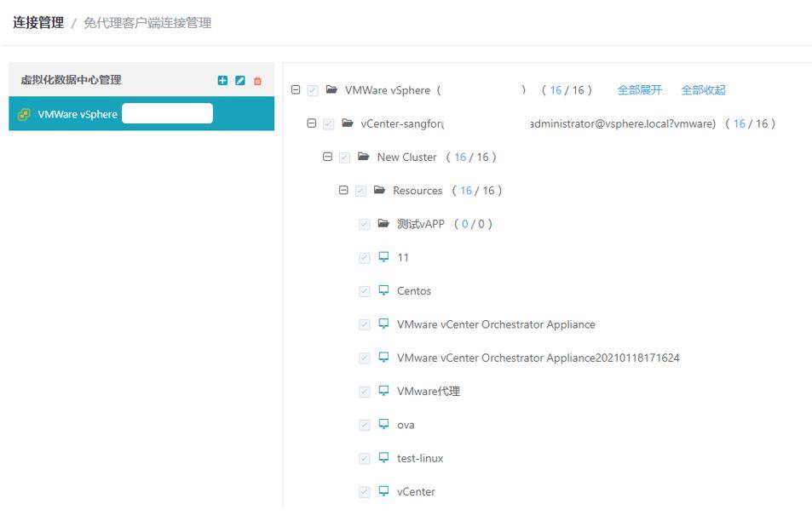Image resolution: width=812 pixels, height=527 pixels.
Task: Click the monitor icon for Centos
Action: pyautogui.click(x=383, y=290)
